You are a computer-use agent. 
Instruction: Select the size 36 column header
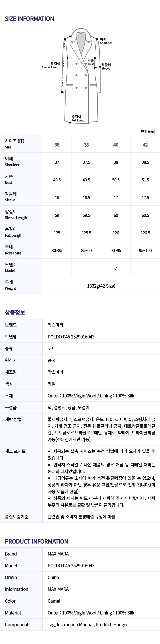point(57,145)
